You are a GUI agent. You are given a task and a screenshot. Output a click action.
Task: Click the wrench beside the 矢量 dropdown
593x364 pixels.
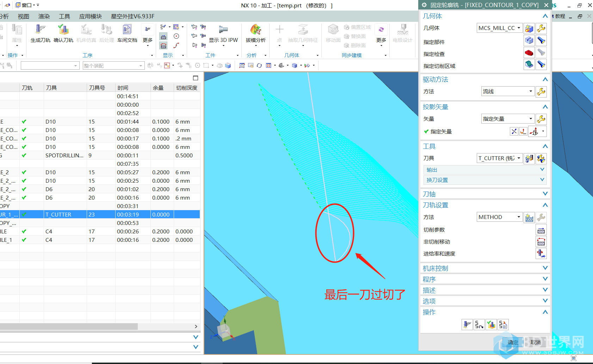coord(541,119)
